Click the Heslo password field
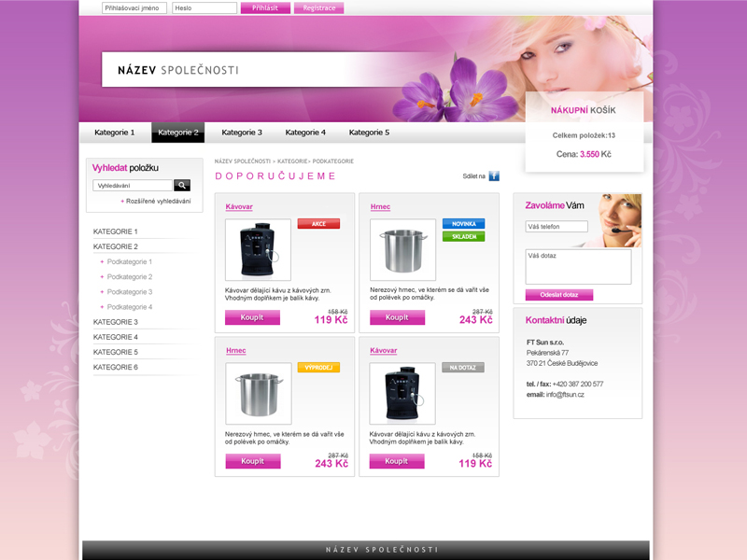 point(204,8)
